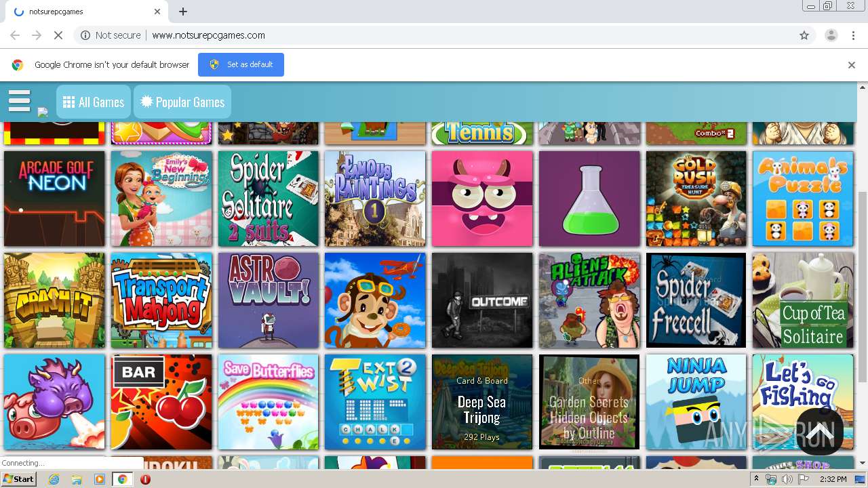Image resolution: width=868 pixels, height=488 pixels.
Task: Open Deep Sea Trijong game
Action: [x=482, y=402]
